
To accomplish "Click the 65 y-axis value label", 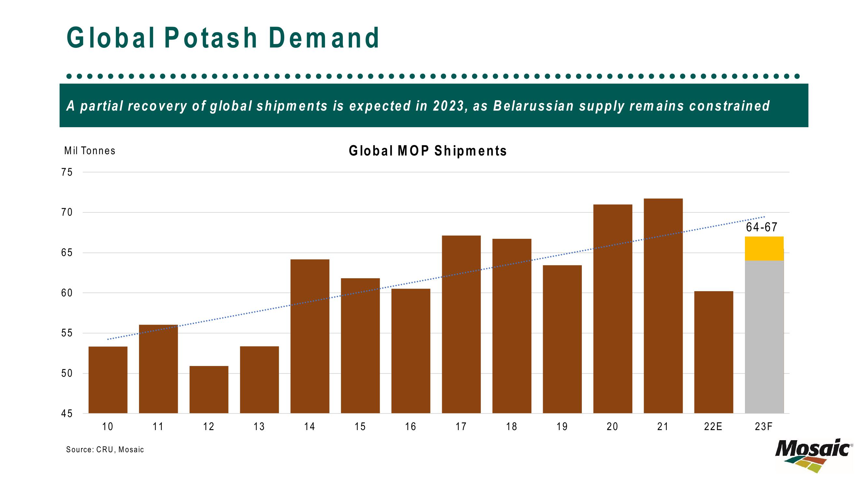I will (67, 252).
